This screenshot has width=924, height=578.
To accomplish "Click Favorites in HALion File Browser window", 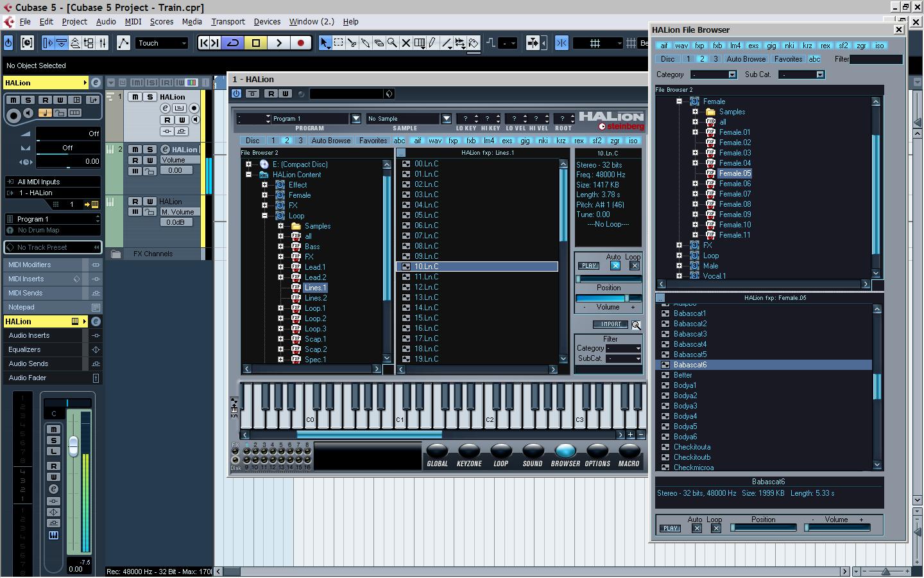I will tap(788, 59).
